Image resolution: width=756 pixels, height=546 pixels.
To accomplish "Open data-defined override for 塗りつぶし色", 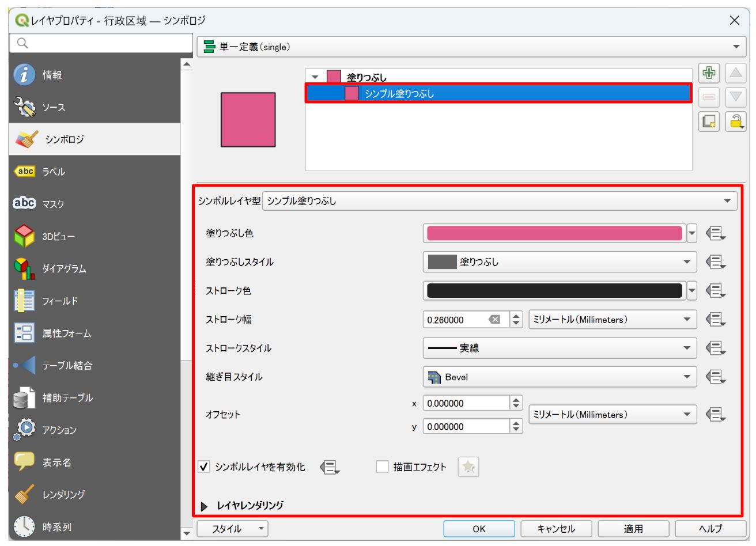I will (x=716, y=233).
